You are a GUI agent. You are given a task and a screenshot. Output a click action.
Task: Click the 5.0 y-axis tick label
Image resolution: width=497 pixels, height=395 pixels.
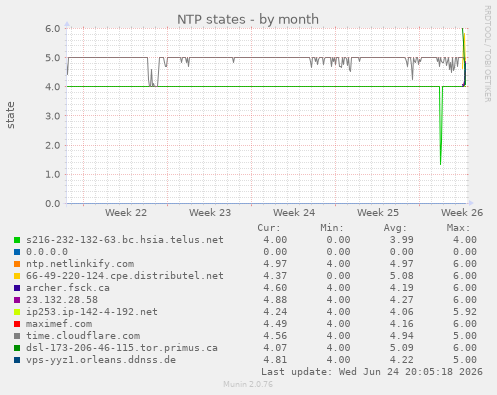53,58
